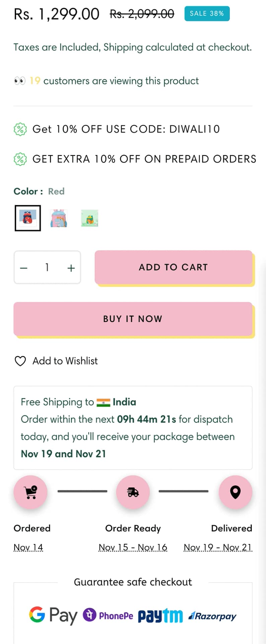Click the quantity number field
The height and width of the screenshot is (644, 266).
47,267
